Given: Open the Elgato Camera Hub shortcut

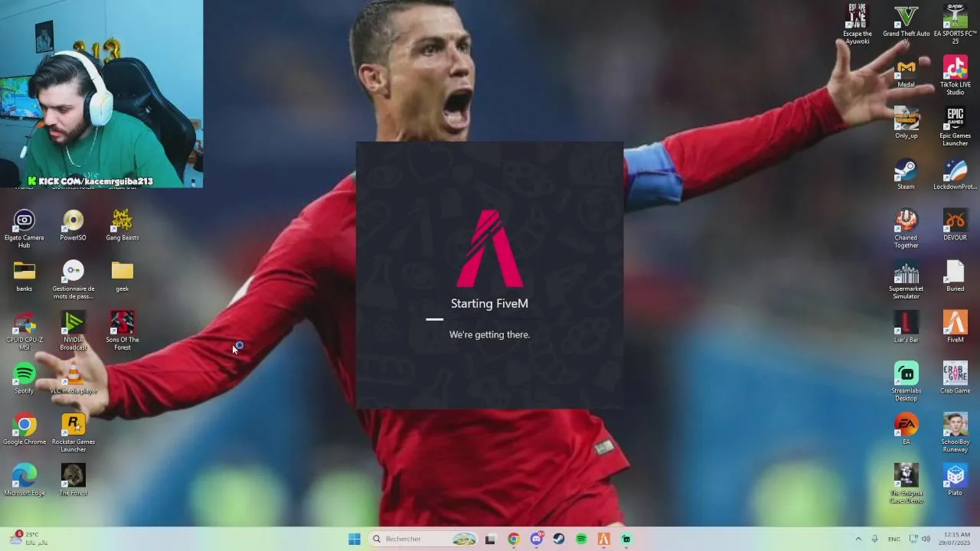Looking at the screenshot, I should 24,228.
